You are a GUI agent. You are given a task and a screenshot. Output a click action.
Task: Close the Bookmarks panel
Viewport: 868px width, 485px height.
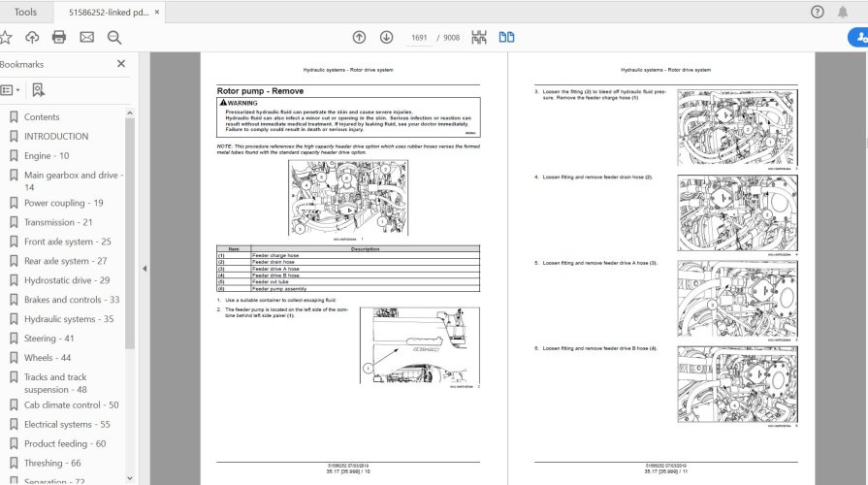121,64
